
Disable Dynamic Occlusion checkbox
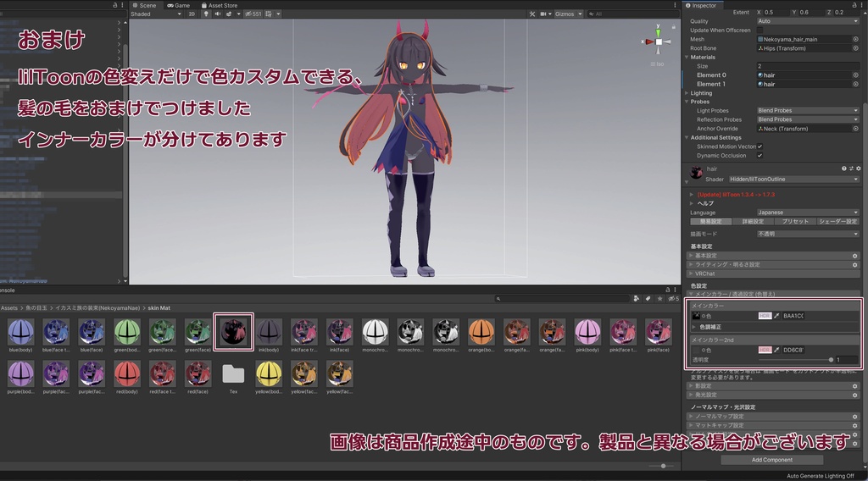click(x=760, y=155)
